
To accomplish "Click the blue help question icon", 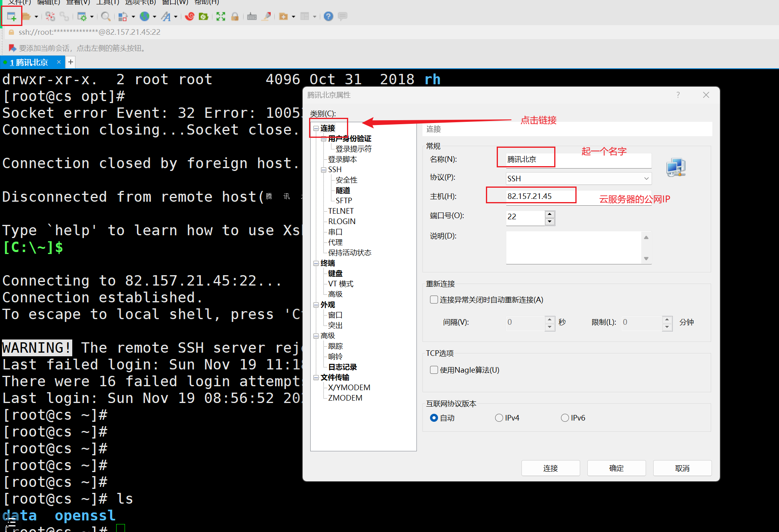I will 328,16.
